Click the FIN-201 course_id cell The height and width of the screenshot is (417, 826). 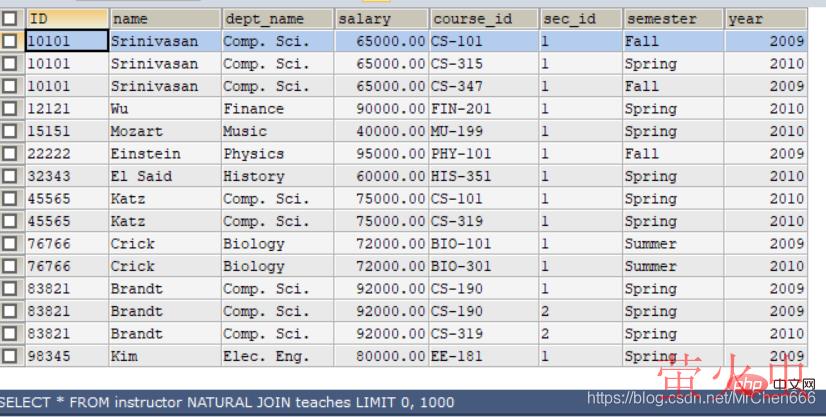483,109
